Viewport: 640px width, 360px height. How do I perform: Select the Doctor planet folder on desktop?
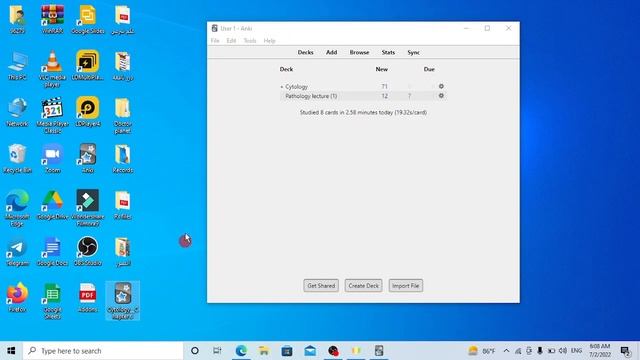(x=122, y=116)
